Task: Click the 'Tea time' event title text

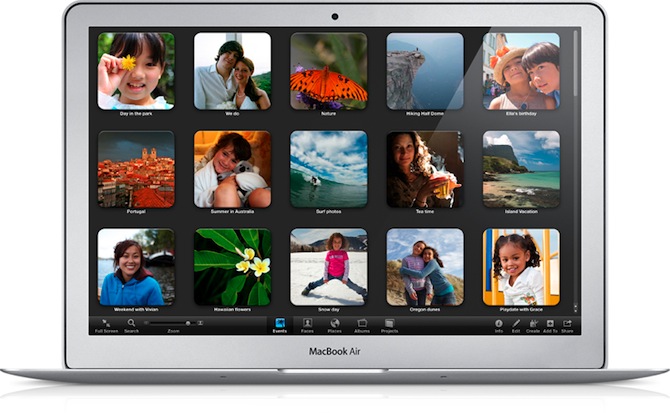Action: pos(425,211)
